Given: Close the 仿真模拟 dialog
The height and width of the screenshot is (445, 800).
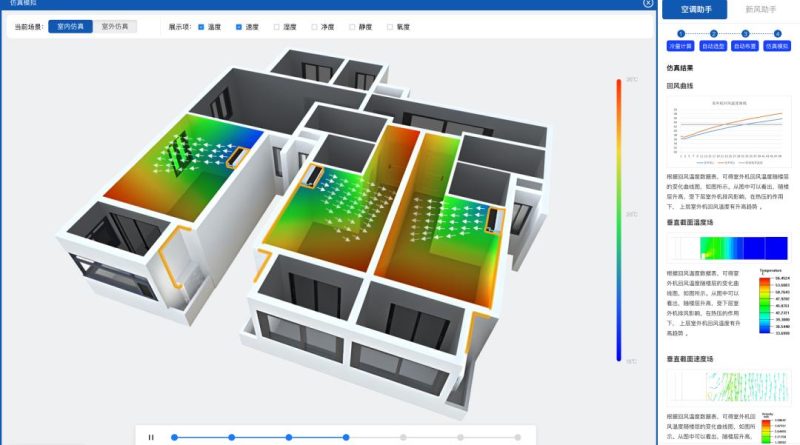Looking at the screenshot, I should coord(648,4).
